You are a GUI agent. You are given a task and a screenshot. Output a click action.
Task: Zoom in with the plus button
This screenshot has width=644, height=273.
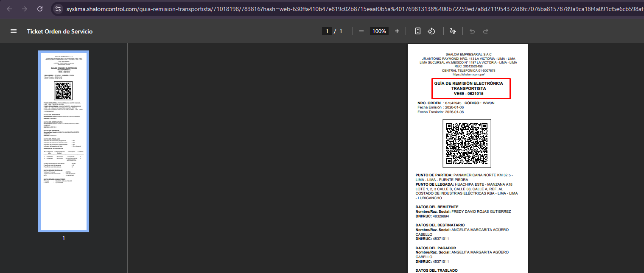point(397,31)
